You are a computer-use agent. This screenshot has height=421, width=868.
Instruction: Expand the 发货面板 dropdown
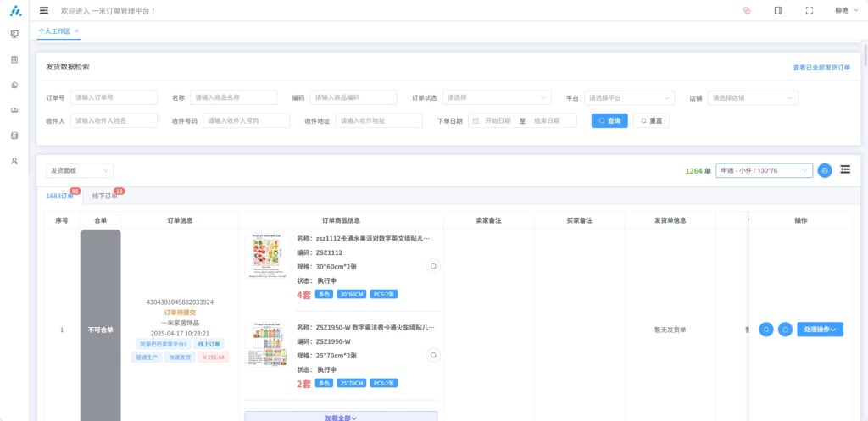point(80,171)
